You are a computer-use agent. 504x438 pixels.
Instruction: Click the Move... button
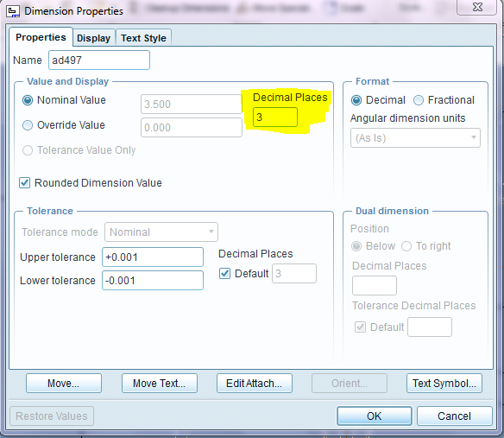(x=64, y=383)
